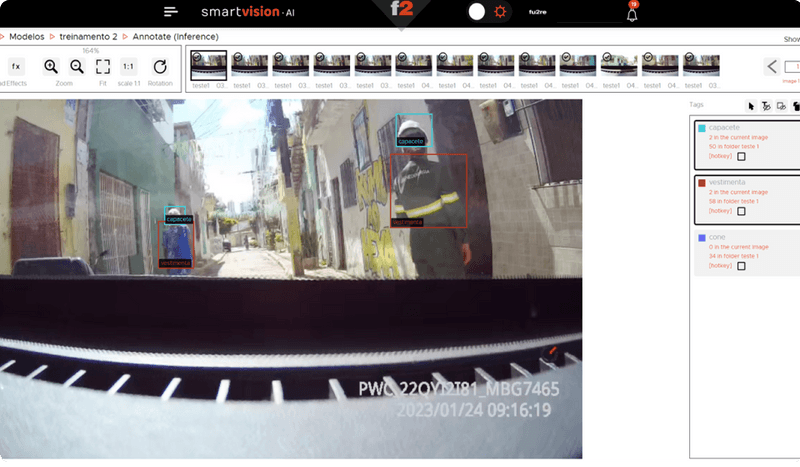The width and height of the screenshot is (800, 467).
Task: Click the zoom out magnifier icon
Action: (x=77, y=66)
